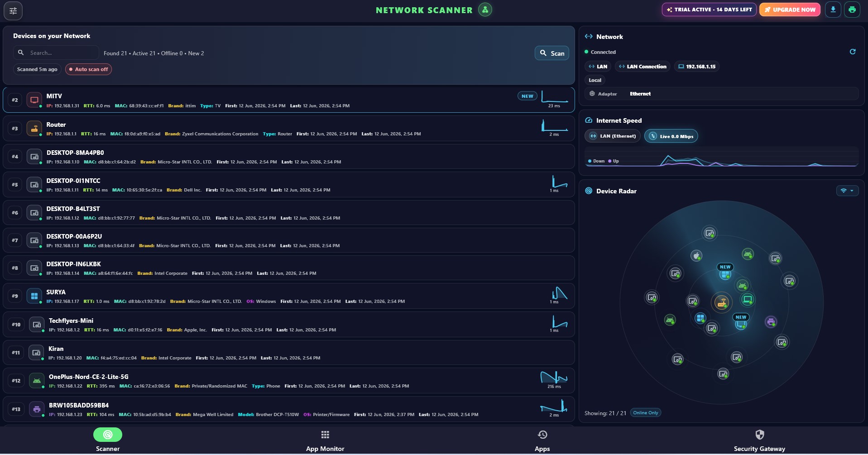Click the print icon in the header
Image resolution: width=868 pixels, height=455 pixels.
pyautogui.click(x=852, y=10)
